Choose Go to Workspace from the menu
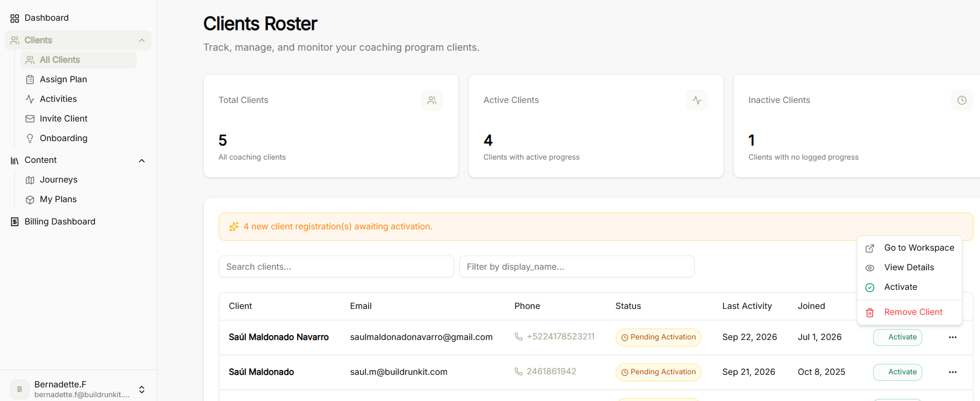This screenshot has width=980, height=401. [x=910, y=248]
